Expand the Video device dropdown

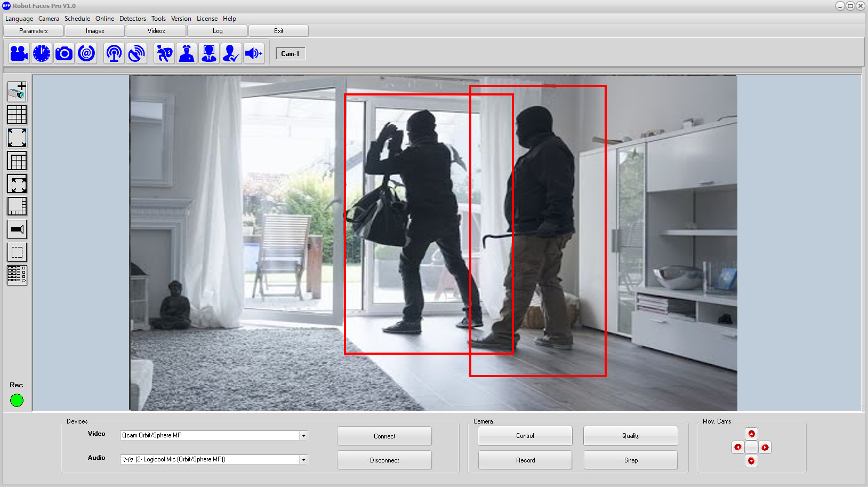pyautogui.click(x=303, y=436)
